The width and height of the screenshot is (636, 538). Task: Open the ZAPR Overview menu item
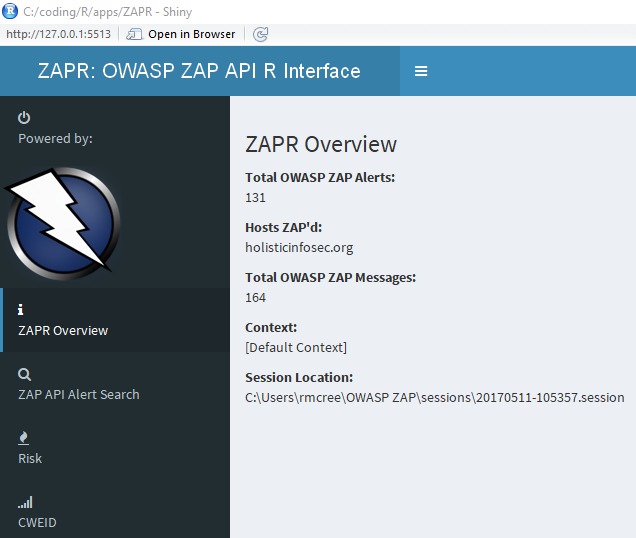point(115,320)
